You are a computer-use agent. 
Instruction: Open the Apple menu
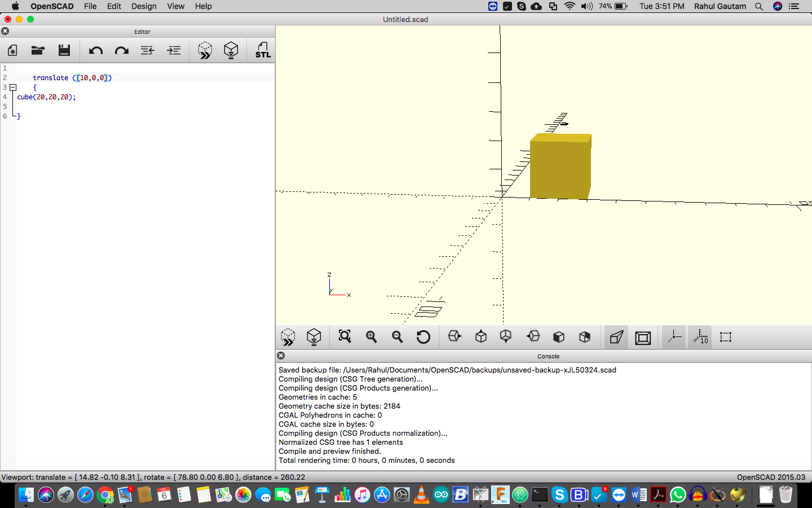pos(15,6)
